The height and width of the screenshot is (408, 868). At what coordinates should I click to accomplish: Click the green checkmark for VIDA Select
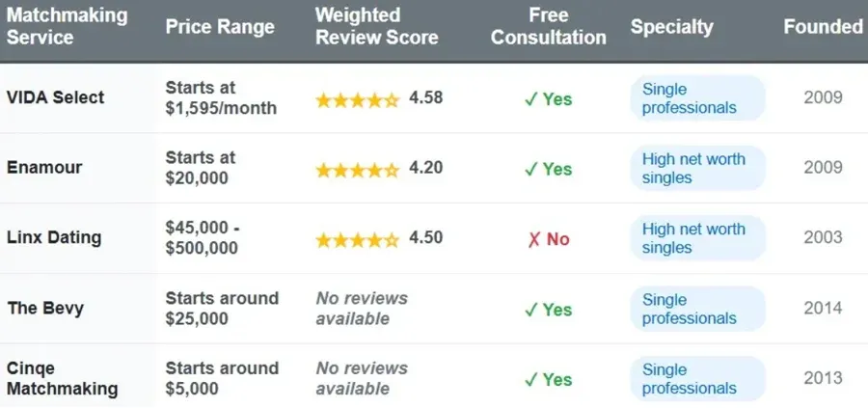pyautogui.click(x=529, y=98)
